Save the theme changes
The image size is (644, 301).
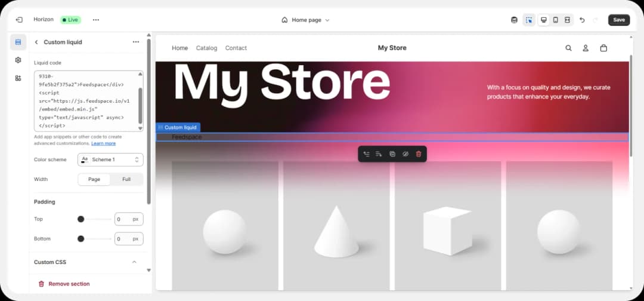619,20
